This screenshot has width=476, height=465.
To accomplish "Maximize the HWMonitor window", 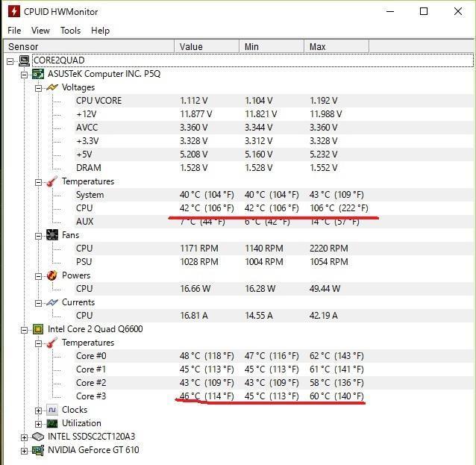I will point(424,11).
